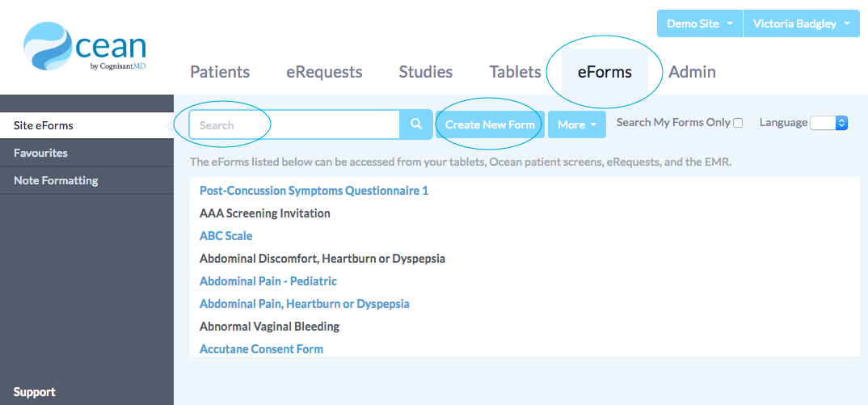The width and height of the screenshot is (868, 405).
Task: Click the Ocean logo
Action: click(x=85, y=49)
